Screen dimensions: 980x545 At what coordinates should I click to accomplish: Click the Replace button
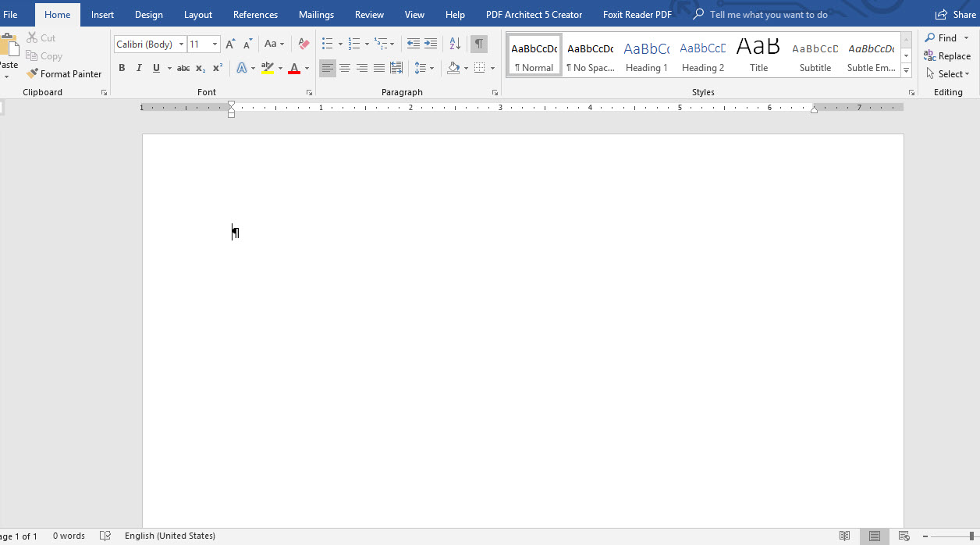coord(947,55)
